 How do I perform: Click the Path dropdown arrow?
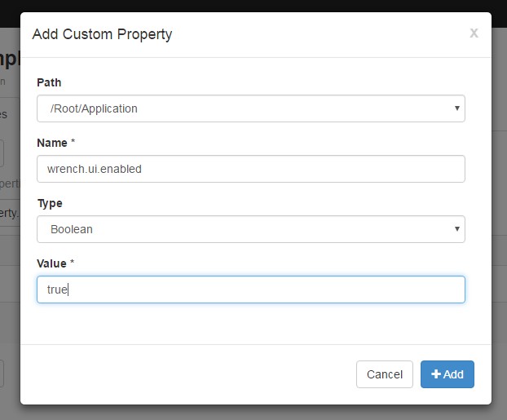[x=456, y=108]
